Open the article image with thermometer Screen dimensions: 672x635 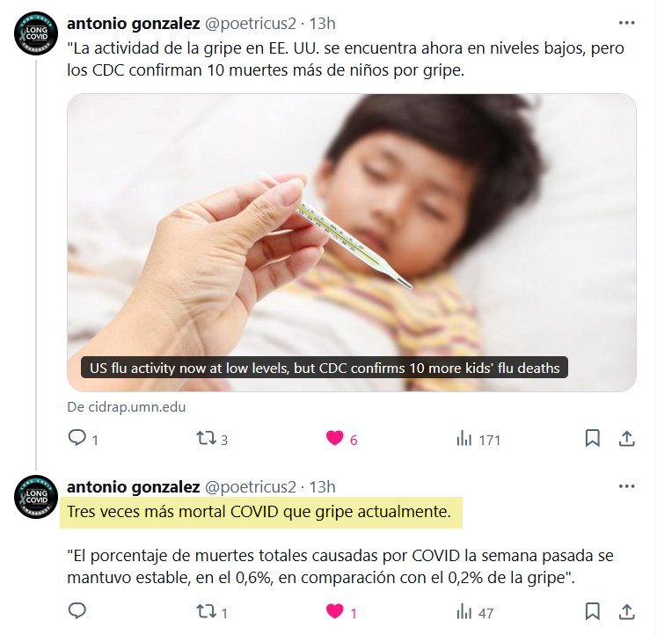pos(352,243)
